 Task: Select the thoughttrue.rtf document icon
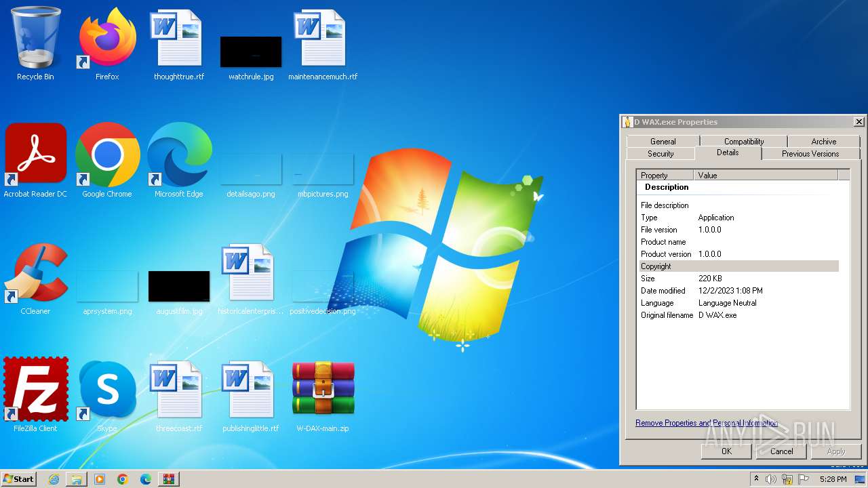(x=179, y=44)
